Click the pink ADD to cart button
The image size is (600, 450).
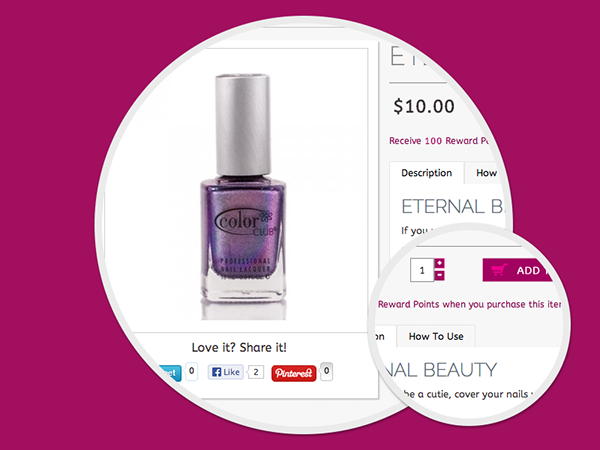[517, 270]
